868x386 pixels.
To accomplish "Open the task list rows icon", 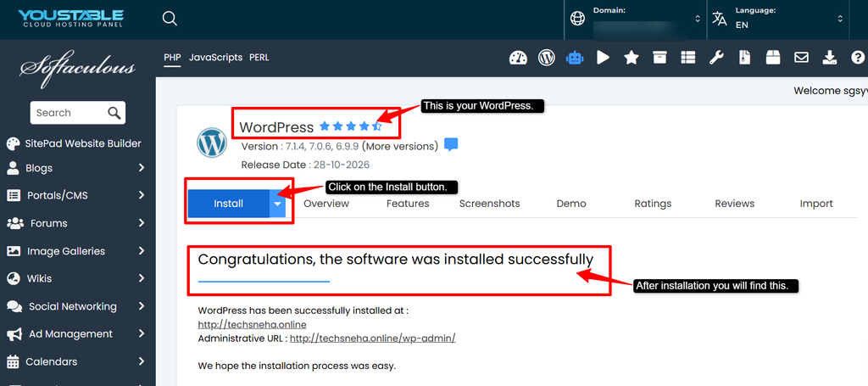I will coord(687,58).
